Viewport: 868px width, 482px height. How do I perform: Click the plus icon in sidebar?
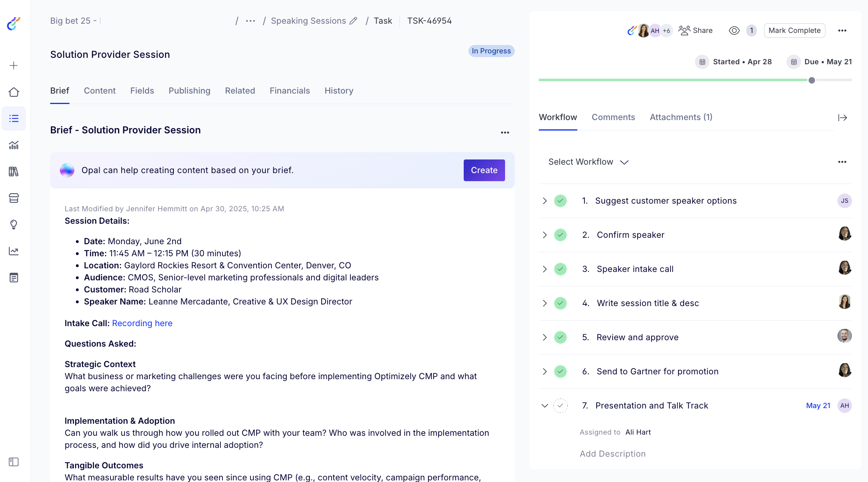click(14, 65)
